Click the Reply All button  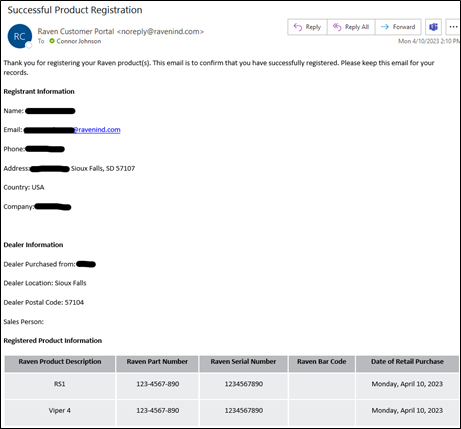351,27
